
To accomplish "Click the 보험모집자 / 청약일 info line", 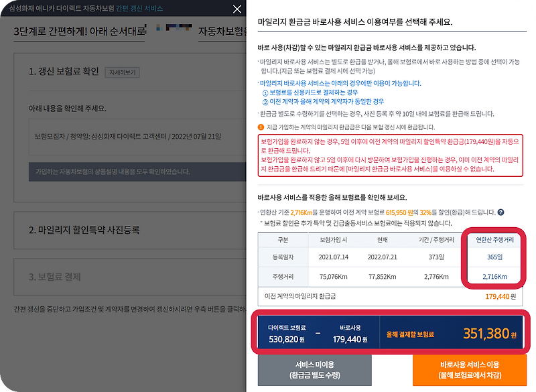I will click(128, 137).
